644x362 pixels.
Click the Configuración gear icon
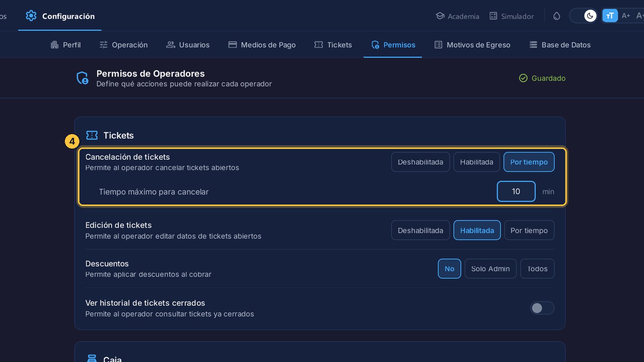tap(31, 16)
